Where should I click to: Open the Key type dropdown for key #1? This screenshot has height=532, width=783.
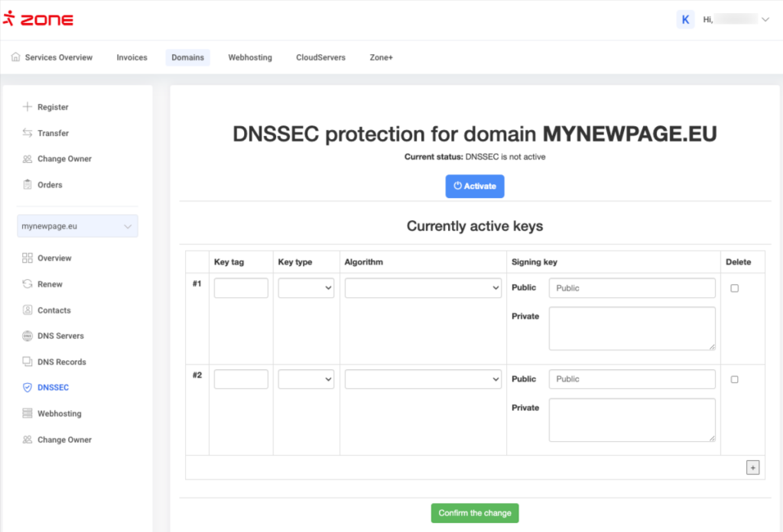point(306,288)
